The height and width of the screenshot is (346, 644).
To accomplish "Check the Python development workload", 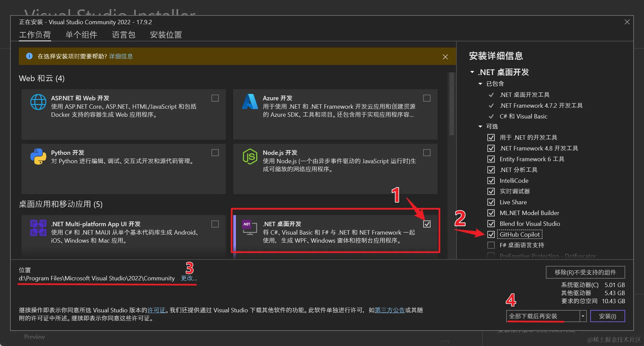I will 215,152.
